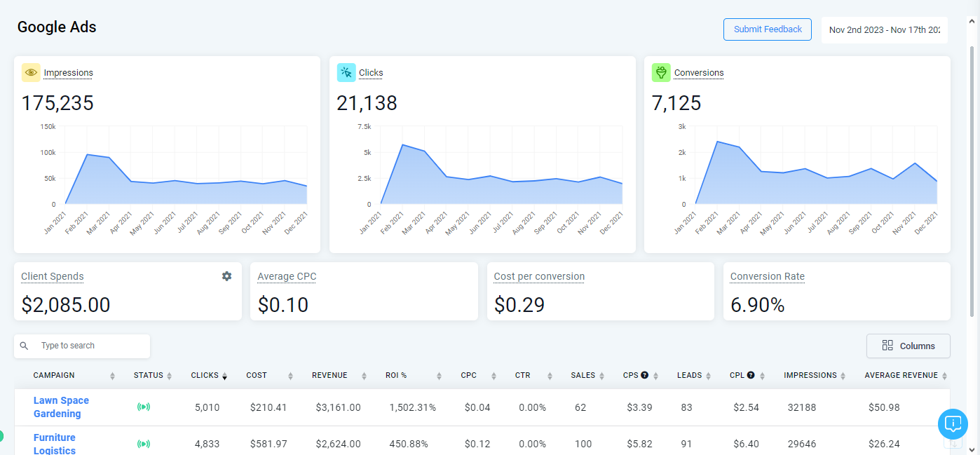Click the $0.29 cost per conversion value

519,305
